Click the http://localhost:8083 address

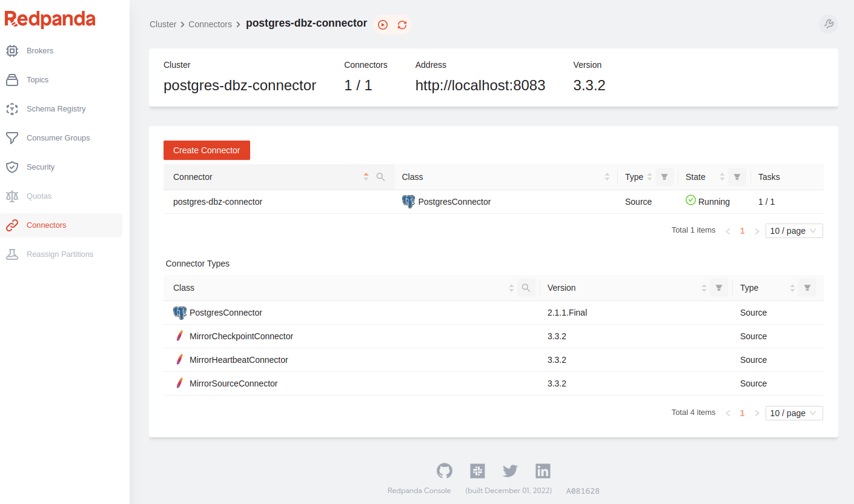tap(480, 85)
